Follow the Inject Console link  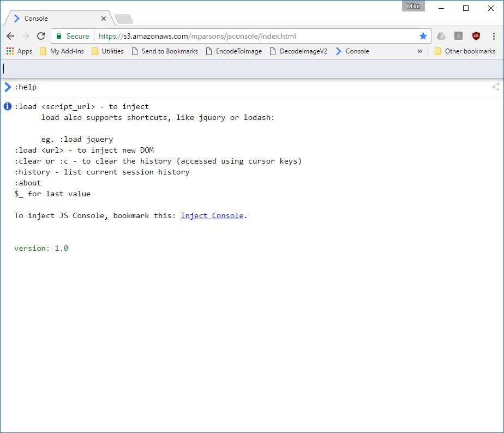click(x=212, y=215)
